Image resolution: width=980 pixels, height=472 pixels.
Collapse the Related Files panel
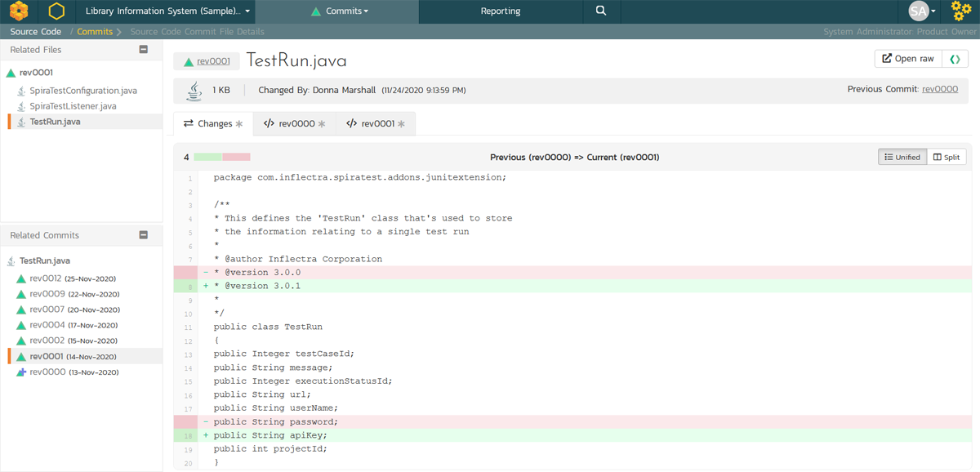click(x=144, y=50)
